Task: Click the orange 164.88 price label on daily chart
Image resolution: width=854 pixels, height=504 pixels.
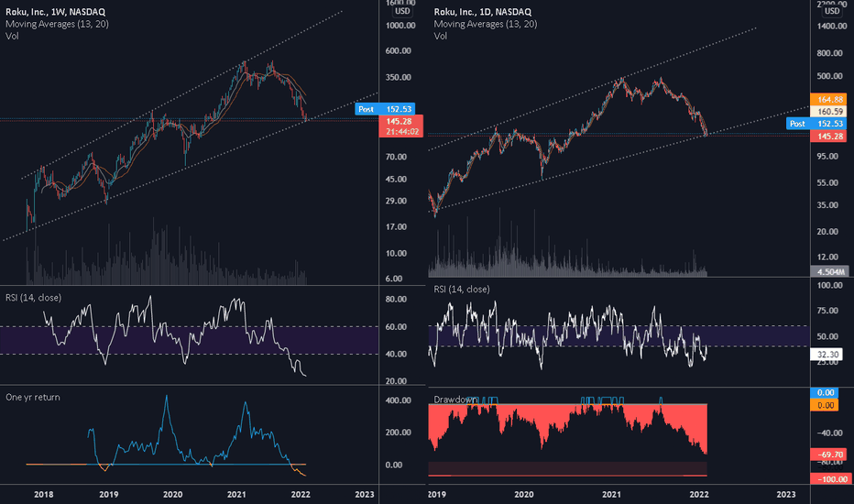Action: click(828, 99)
